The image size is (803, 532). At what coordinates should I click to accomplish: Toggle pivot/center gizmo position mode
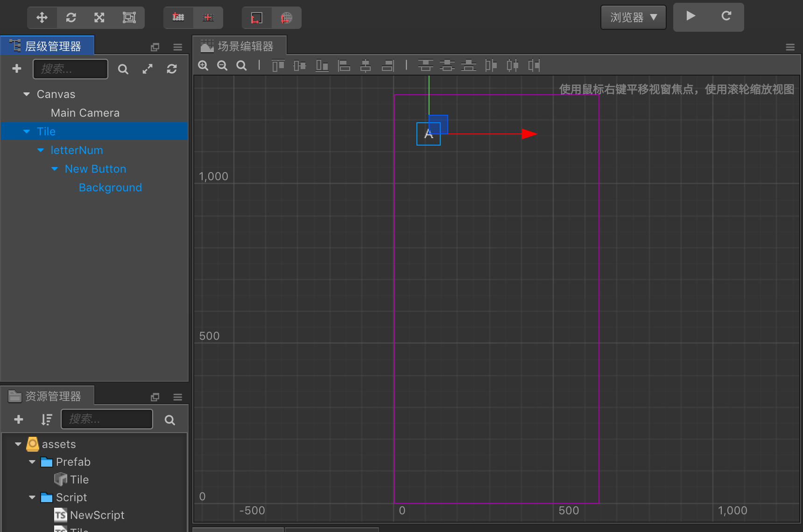178,18
